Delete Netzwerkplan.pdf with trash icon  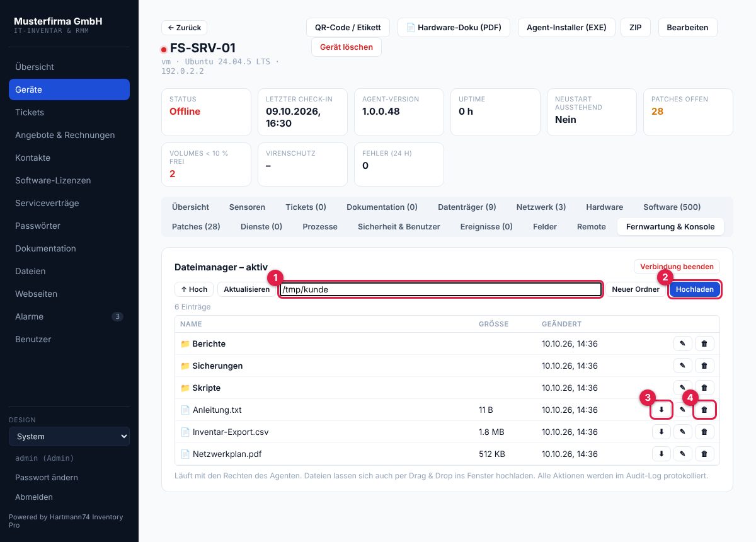704,454
